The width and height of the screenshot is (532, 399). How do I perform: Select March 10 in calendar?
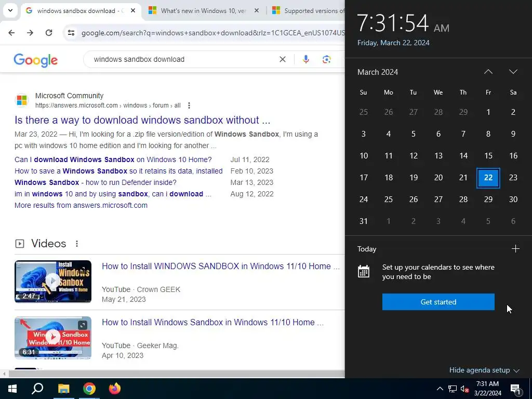pyautogui.click(x=363, y=156)
